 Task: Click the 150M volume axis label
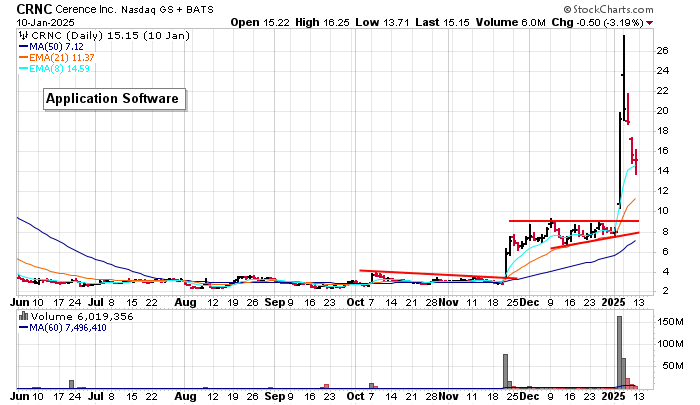pos(670,321)
